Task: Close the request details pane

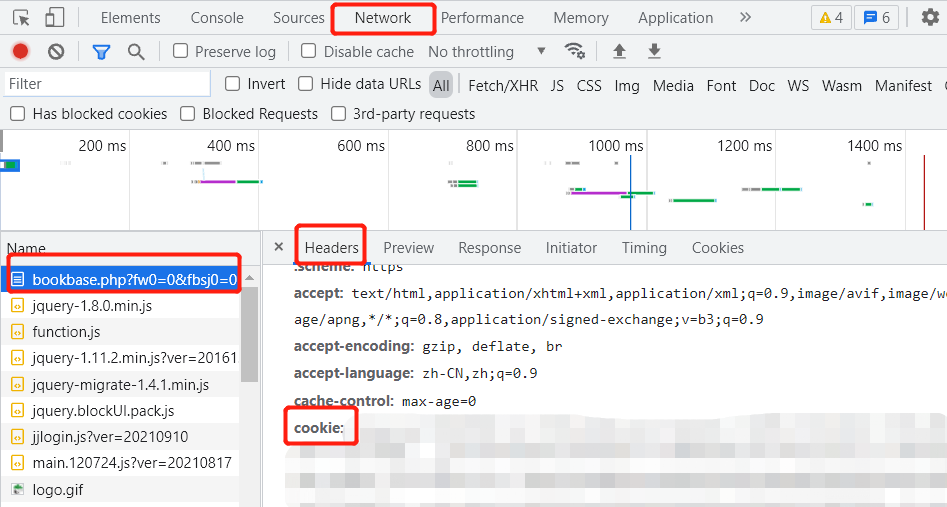Action: coord(278,247)
